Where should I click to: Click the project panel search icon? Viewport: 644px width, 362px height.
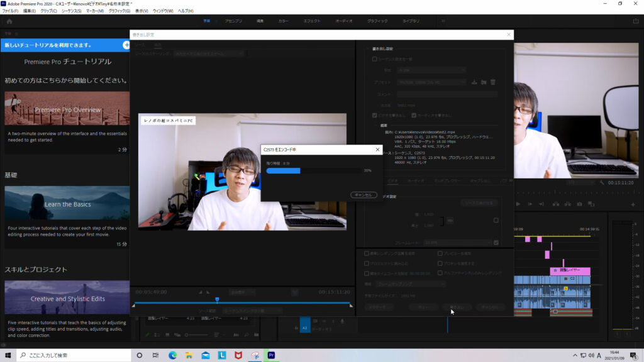click(247, 335)
